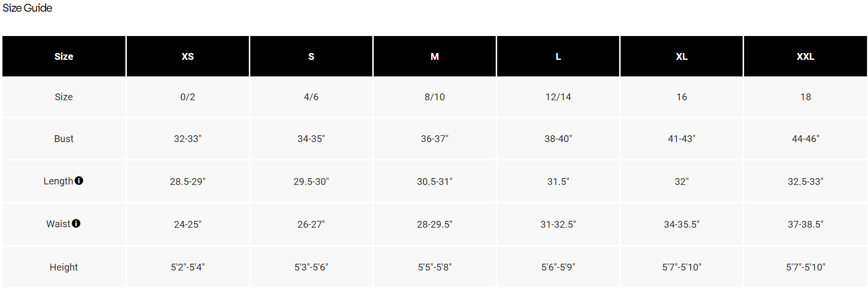
Task: Click the M size column header
Action: point(434,56)
